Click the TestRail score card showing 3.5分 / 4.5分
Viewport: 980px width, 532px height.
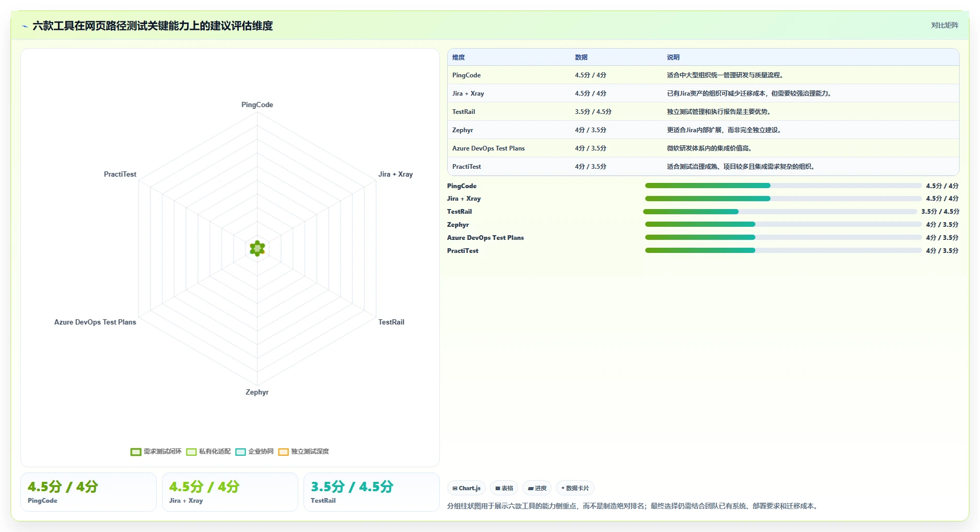tap(371, 492)
